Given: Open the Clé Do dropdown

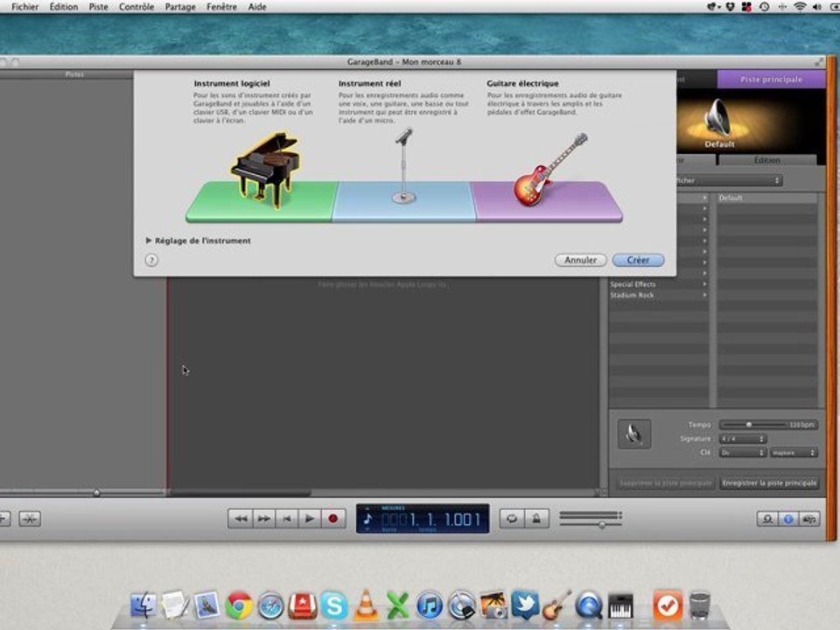Looking at the screenshot, I should point(743,452).
